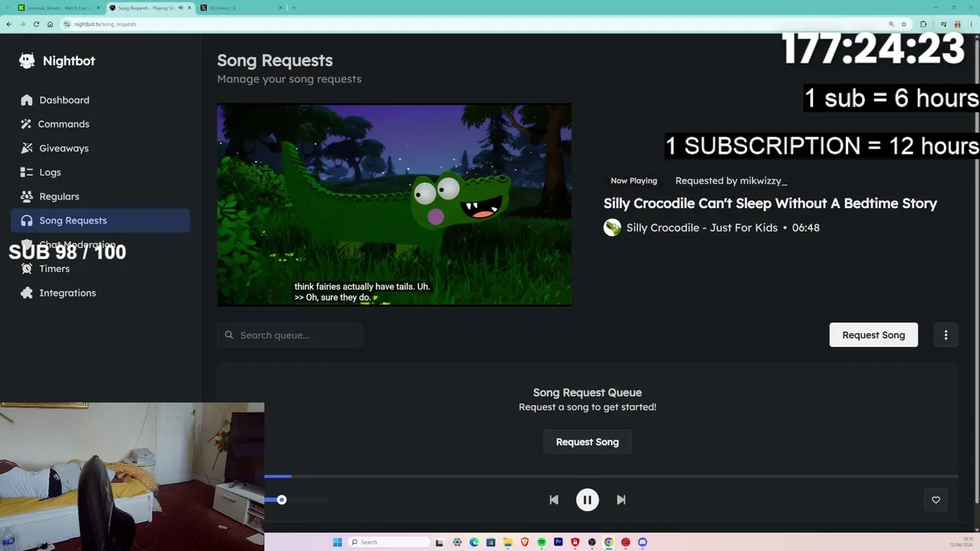The image size is (980, 551).
Task: Open the browser profile avatar
Action: coord(957,24)
